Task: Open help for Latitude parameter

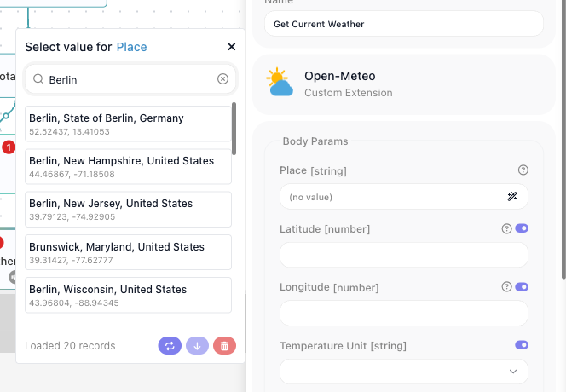Action: [506, 228]
